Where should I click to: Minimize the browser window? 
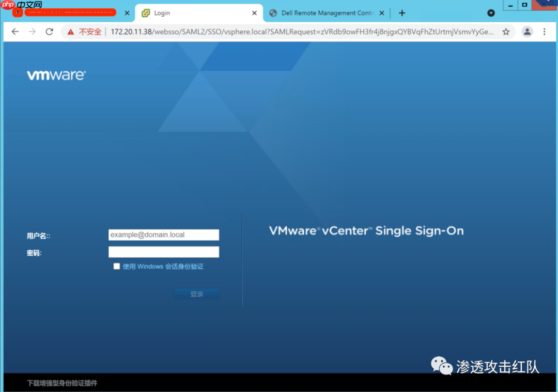[x=510, y=5]
